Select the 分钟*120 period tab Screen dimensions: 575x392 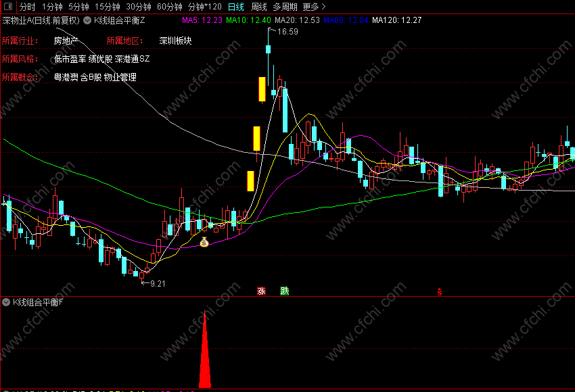click(x=204, y=7)
